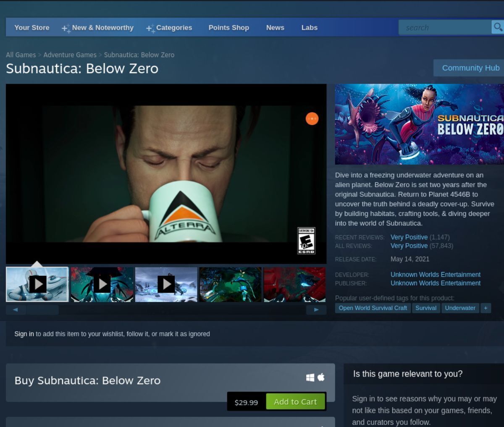
Task: Play the second trailer thumbnail
Action: click(102, 284)
